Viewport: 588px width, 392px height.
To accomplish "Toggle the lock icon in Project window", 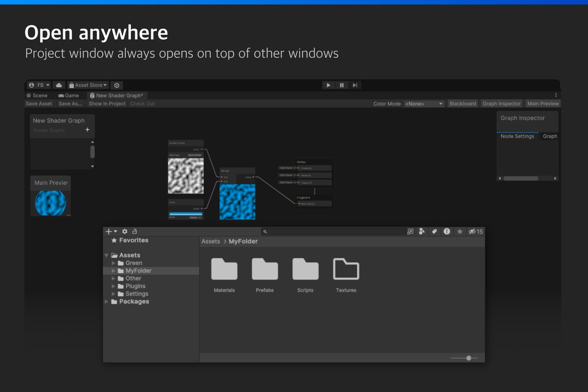I will (x=135, y=231).
